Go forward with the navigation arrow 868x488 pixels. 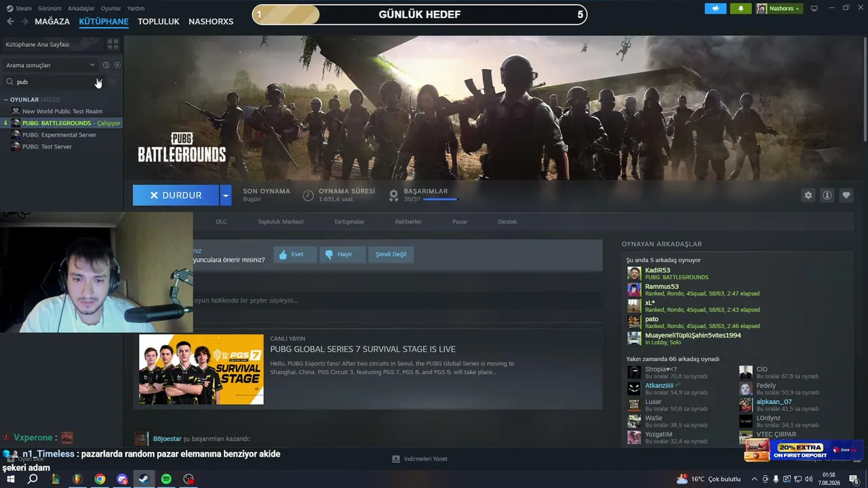pyautogui.click(x=24, y=22)
